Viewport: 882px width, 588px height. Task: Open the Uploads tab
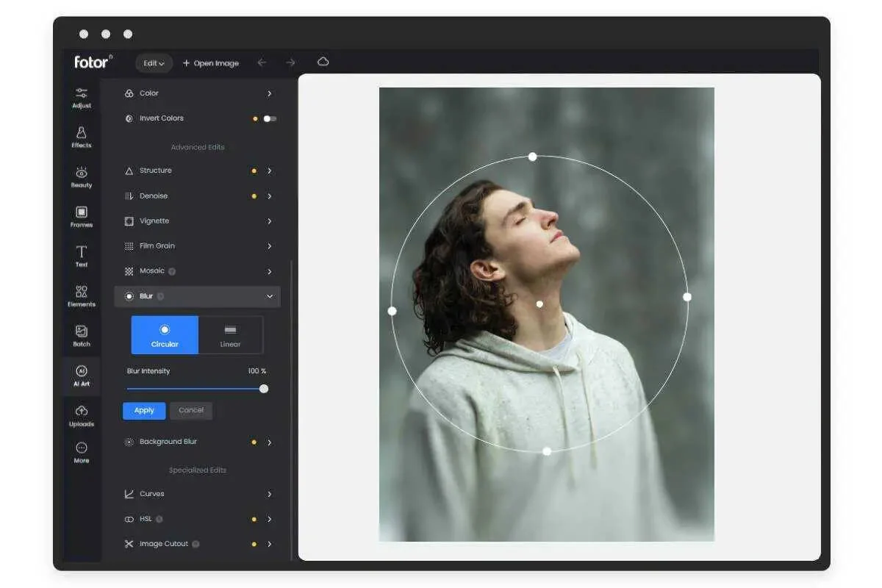[x=81, y=415]
